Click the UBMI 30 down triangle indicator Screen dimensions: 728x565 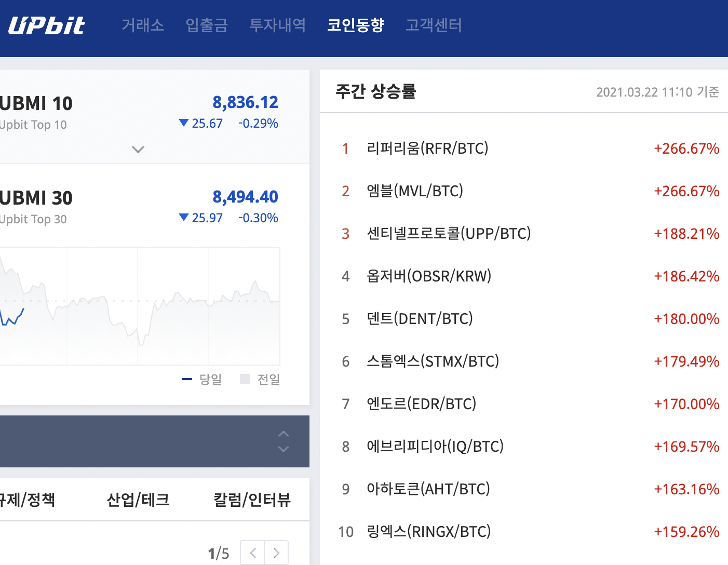point(183,218)
